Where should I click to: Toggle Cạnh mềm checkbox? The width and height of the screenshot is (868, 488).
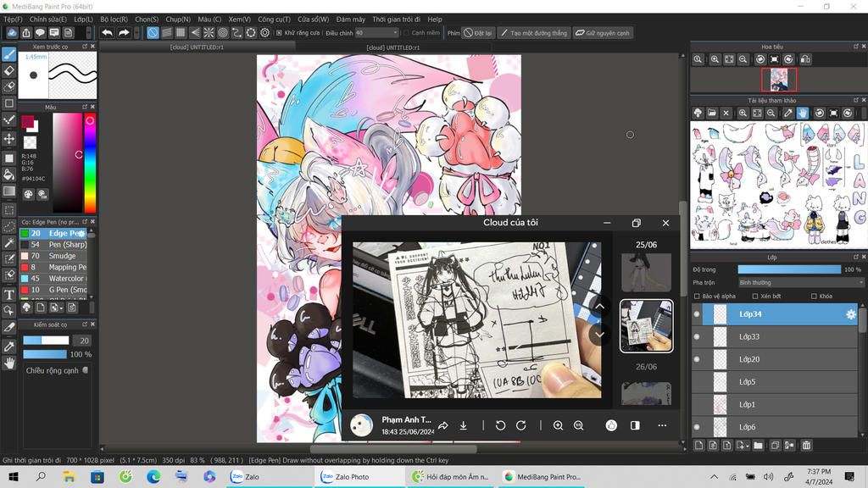coord(406,33)
